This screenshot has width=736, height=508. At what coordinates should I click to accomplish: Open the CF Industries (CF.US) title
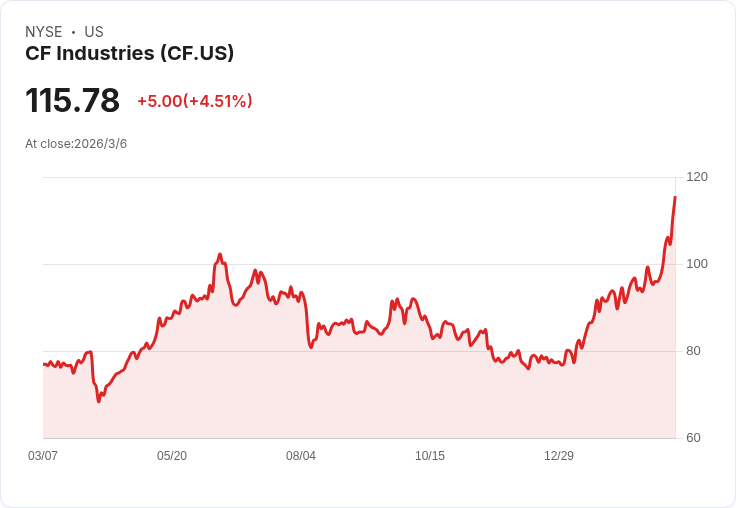click(129, 53)
